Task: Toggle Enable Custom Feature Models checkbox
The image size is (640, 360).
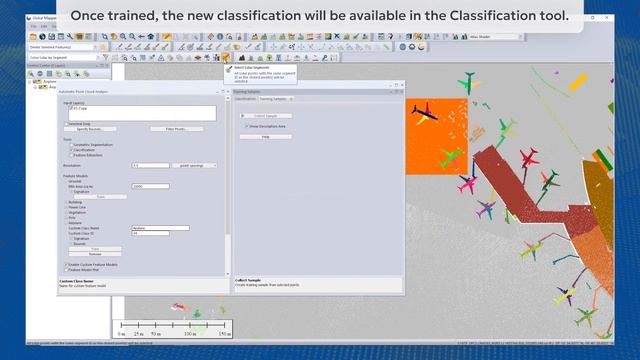Action: click(66, 264)
